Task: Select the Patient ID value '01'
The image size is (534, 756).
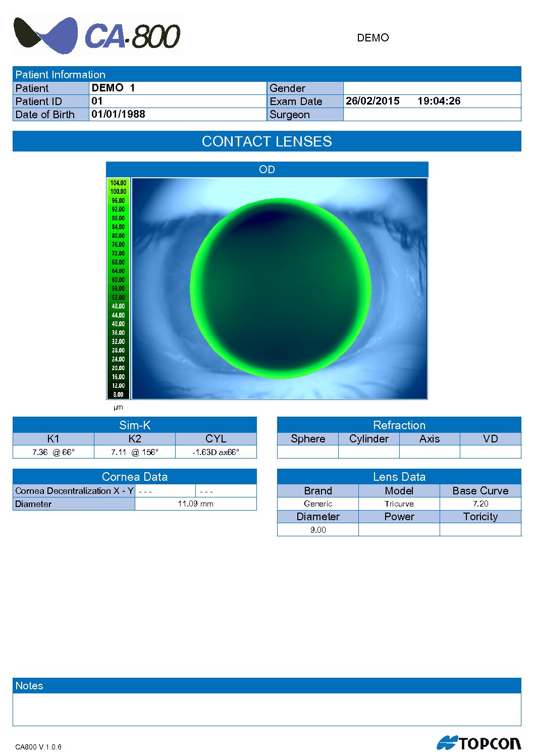Action: click(x=97, y=101)
